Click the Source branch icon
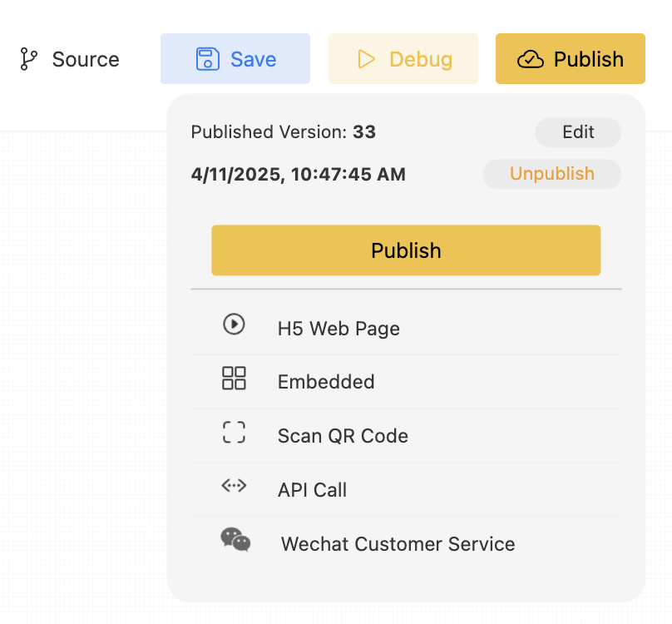This screenshot has height=624, width=672. 29,59
